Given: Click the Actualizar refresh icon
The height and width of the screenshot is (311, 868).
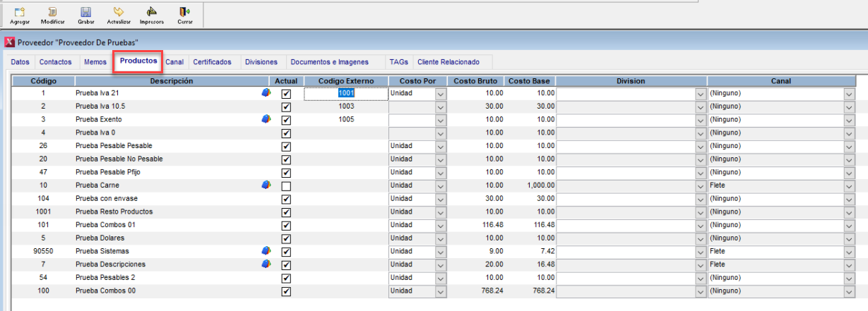Looking at the screenshot, I should pos(119,12).
